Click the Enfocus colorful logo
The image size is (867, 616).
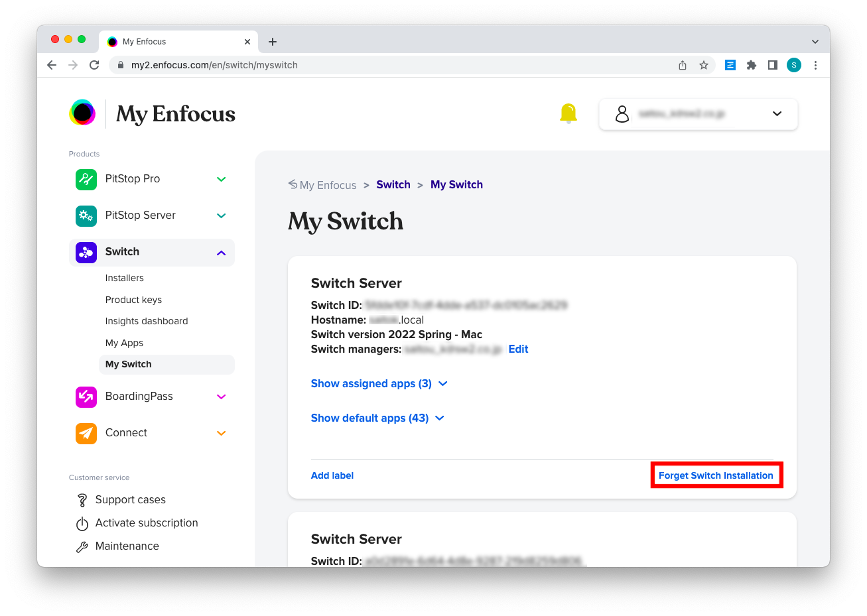(82, 113)
